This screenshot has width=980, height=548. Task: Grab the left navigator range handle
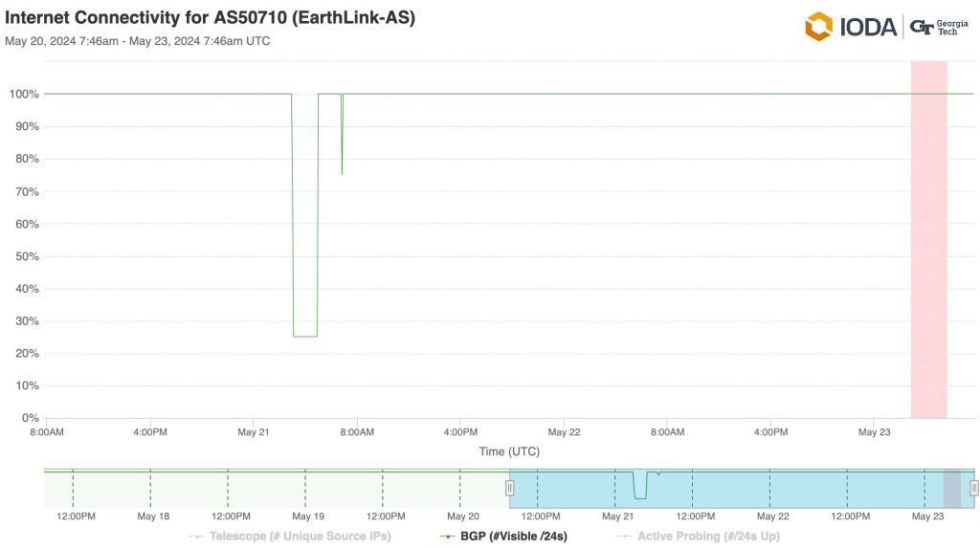click(510, 488)
